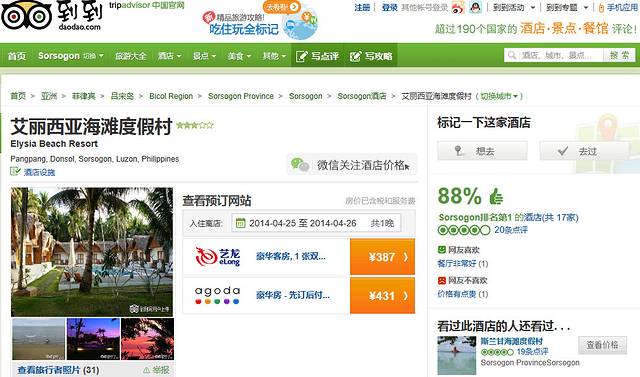Click the TripAdvisor owl logo
Viewport: 640px width, 377px height.
pyautogui.click(x=26, y=16)
